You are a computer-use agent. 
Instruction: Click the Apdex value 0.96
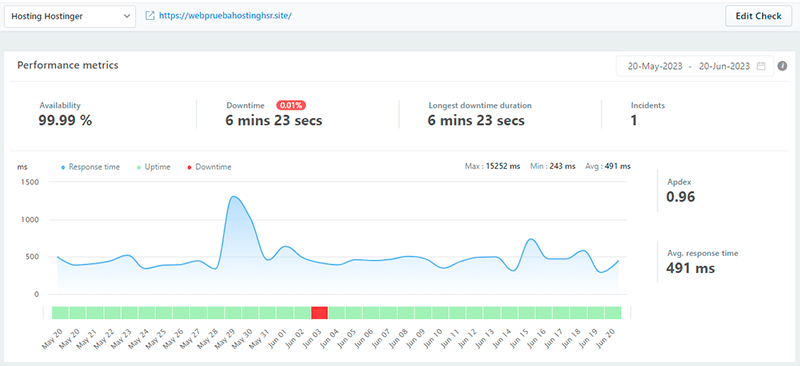point(681,197)
